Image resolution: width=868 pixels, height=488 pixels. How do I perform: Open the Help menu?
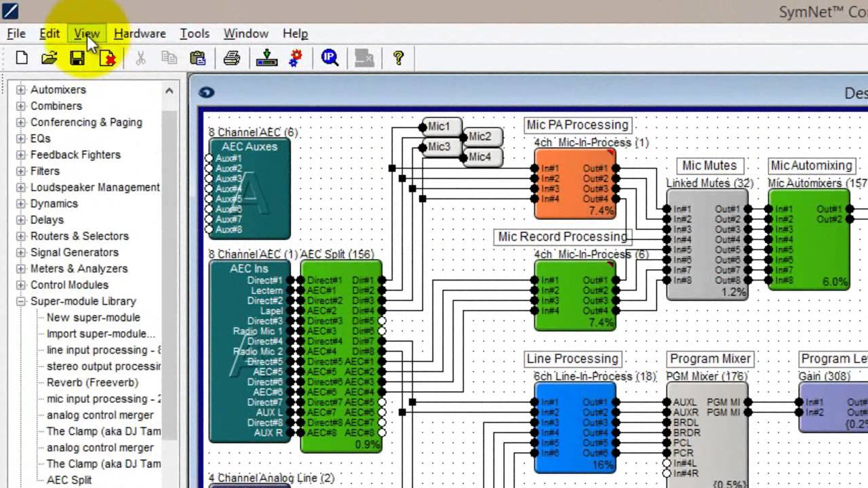pos(295,33)
